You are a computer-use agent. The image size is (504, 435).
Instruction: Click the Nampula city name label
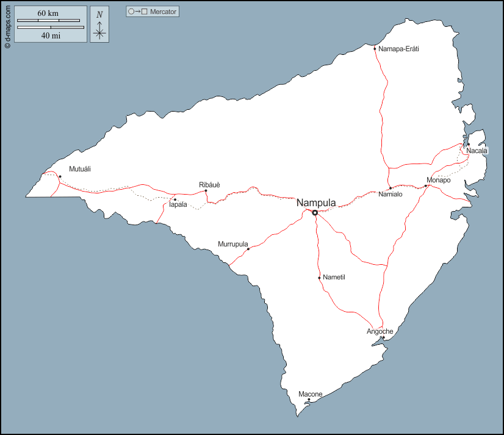316,203
